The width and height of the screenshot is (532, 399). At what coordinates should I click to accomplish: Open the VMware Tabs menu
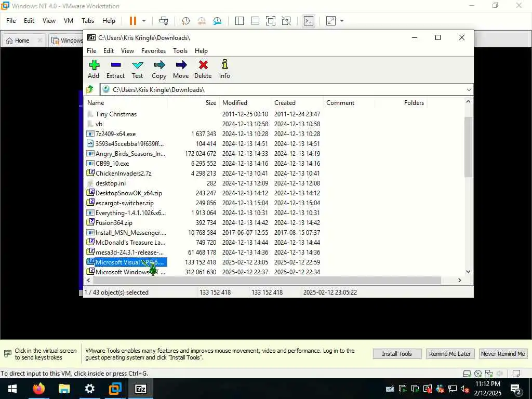click(88, 21)
